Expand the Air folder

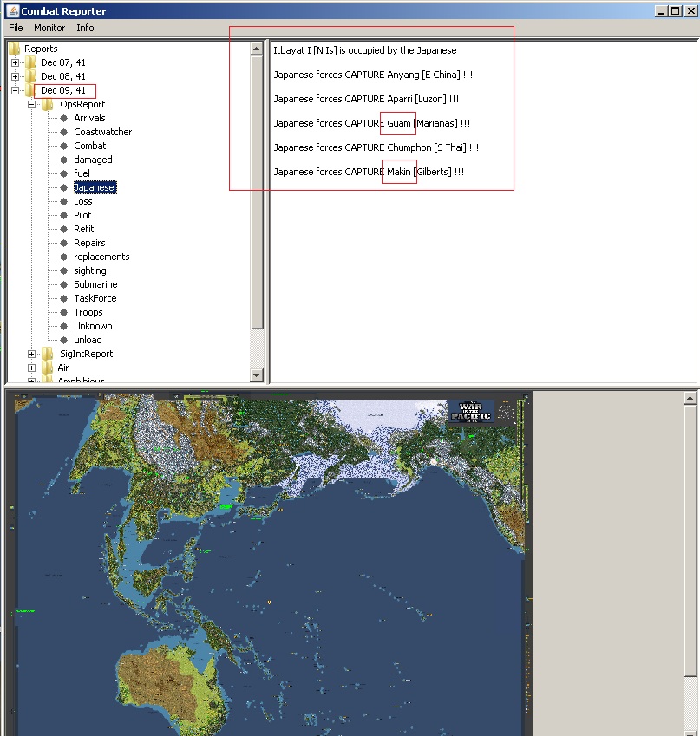point(31,368)
